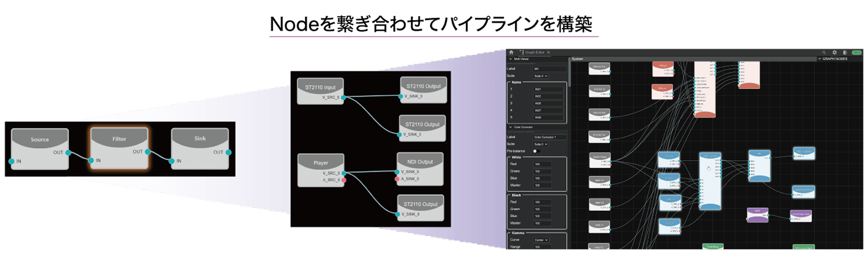Toggle the panel layout icon
868x254 pixels.
pyautogui.click(x=845, y=53)
